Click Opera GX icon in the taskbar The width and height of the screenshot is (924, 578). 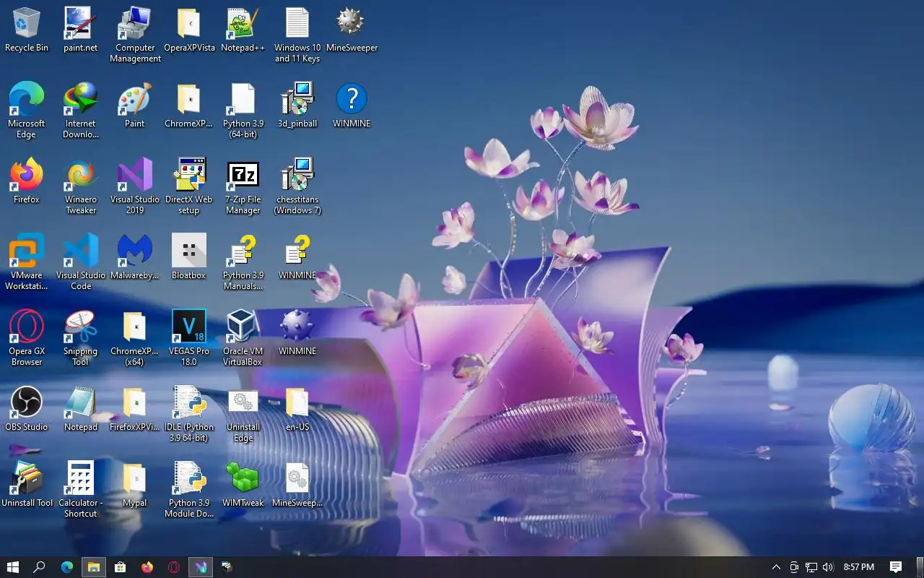point(174,567)
